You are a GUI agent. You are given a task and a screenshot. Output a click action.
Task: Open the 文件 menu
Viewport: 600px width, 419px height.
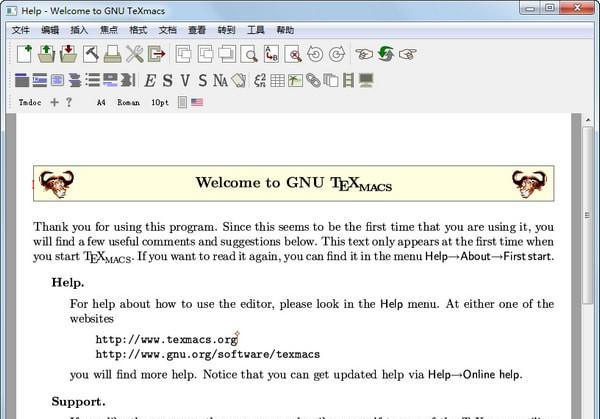pyautogui.click(x=21, y=30)
